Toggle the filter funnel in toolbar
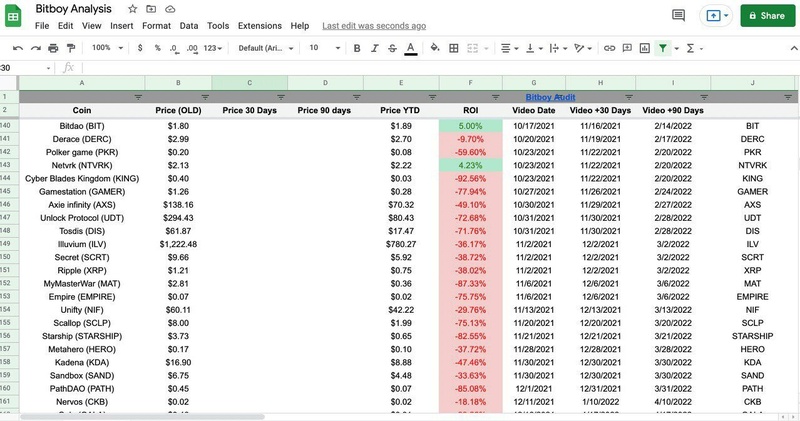The width and height of the screenshot is (800, 421). (x=662, y=48)
